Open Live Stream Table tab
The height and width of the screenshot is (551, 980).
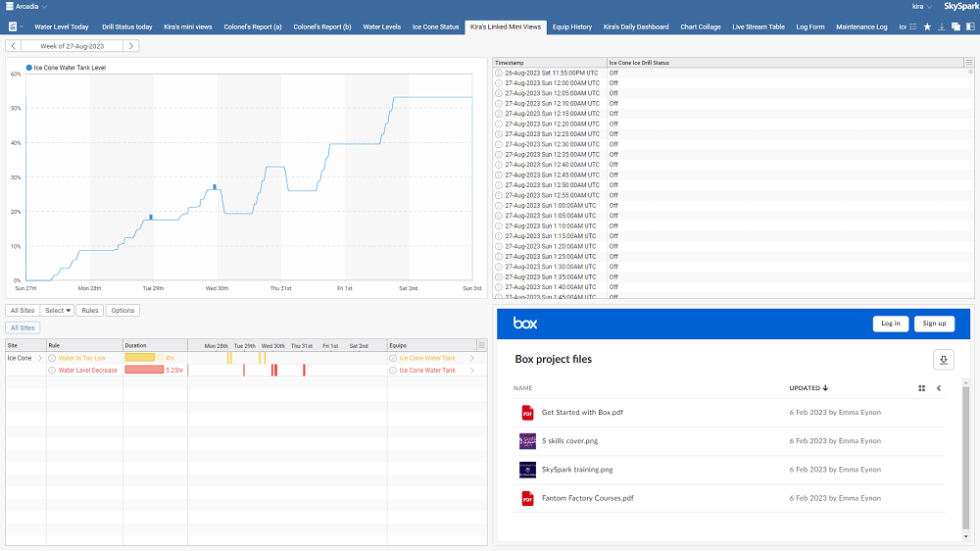tap(759, 26)
